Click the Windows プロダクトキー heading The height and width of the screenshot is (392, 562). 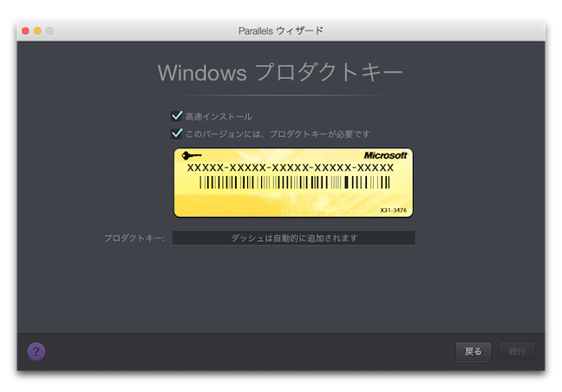pyautogui.click(x=280, y=72)
